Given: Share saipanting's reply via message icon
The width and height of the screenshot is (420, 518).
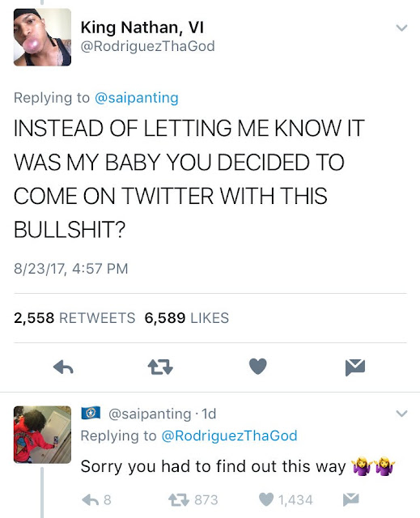Looking at the screenshot, I should coord(350,499).
